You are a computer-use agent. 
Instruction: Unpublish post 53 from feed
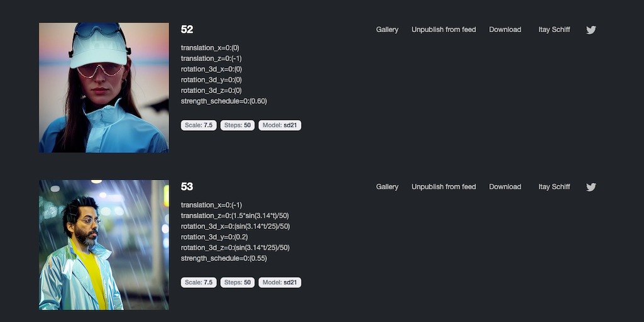pyautogui.click(x=443, y=187)
